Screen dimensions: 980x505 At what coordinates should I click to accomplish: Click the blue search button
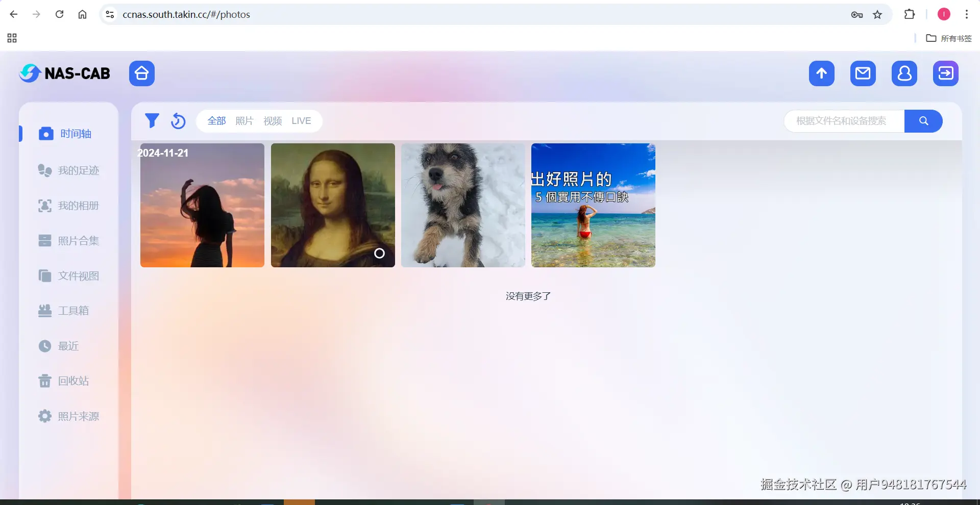coord(923,121)
